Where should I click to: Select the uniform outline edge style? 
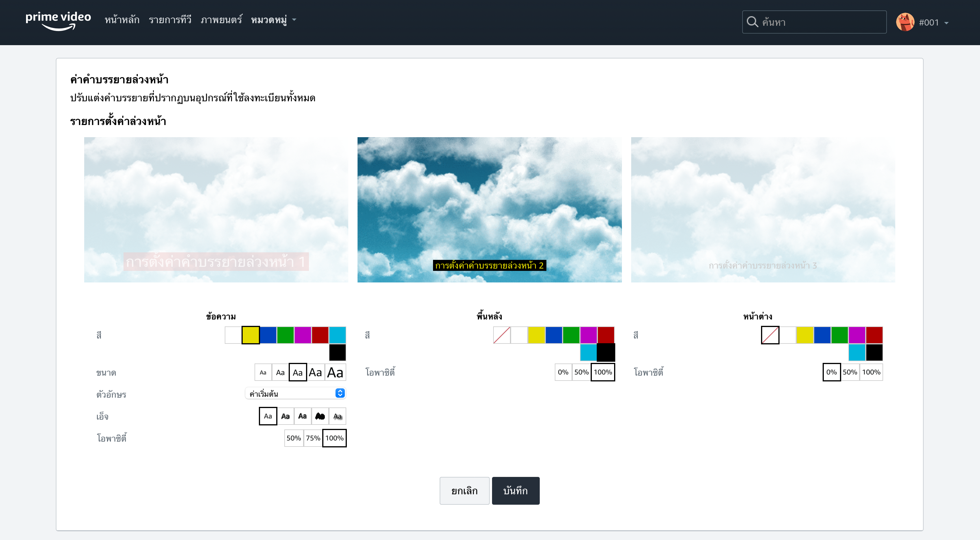click(320, 416)
